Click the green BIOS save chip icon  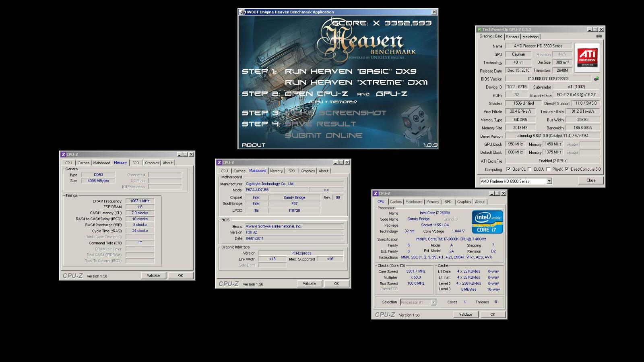[x=596, y=79]
